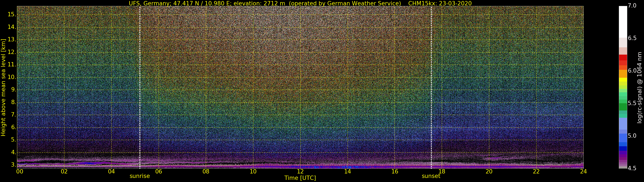Image resolution: width=644 pixels, height=182 pixels.
Task: Click the Time [UTC] axis title
Action: pos(300,178)
